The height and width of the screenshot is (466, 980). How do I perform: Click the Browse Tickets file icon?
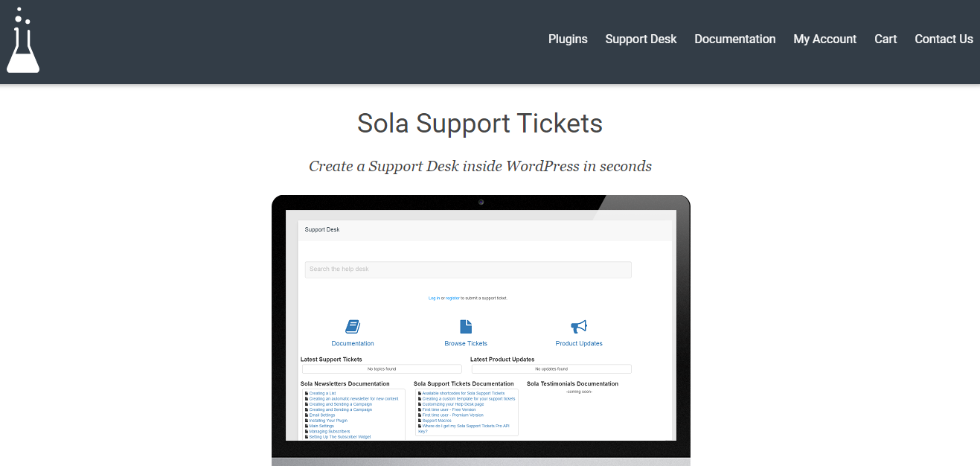(466, 326)
